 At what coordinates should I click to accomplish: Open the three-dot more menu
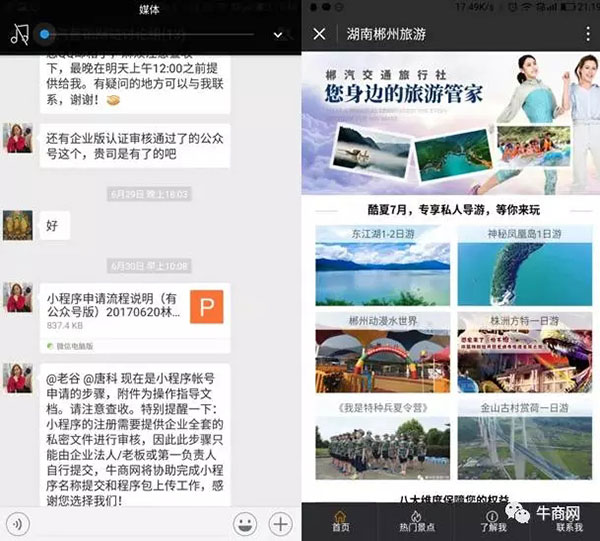(588, 34)
